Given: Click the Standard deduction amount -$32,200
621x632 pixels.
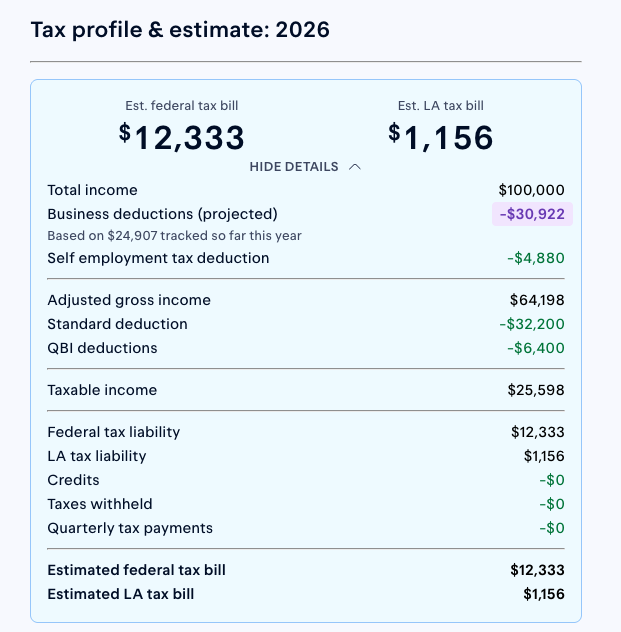Looking at the screenshot, I should (532, 324).
